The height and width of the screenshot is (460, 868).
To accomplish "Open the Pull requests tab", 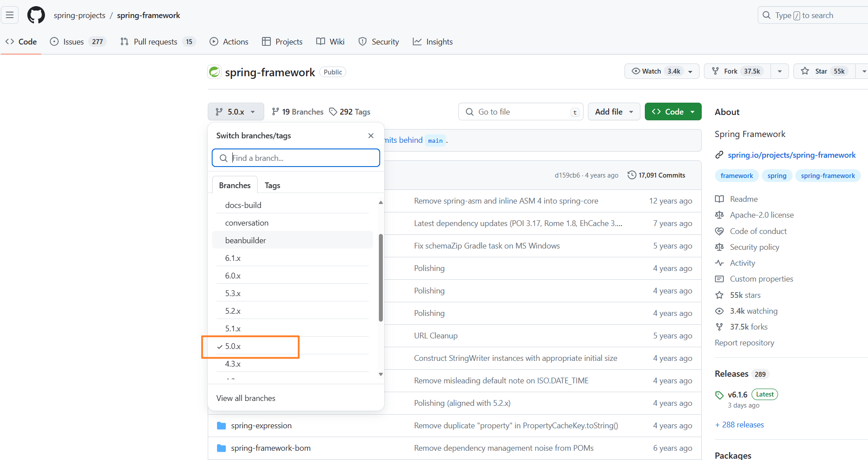I will coord(155,42).
